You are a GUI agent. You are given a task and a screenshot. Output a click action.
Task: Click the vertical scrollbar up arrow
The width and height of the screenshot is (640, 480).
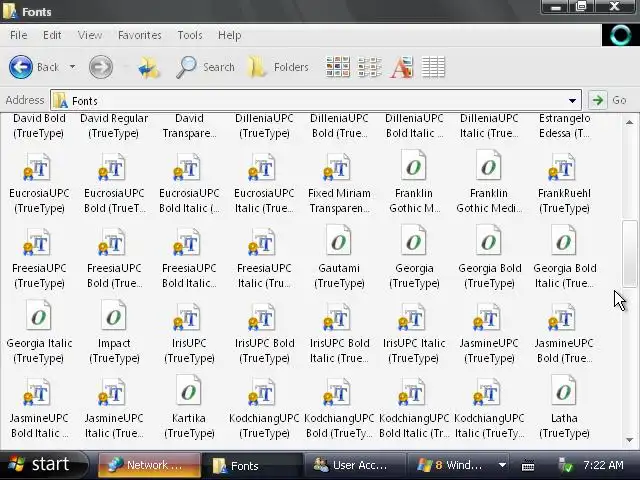click(x=629, y=122)
